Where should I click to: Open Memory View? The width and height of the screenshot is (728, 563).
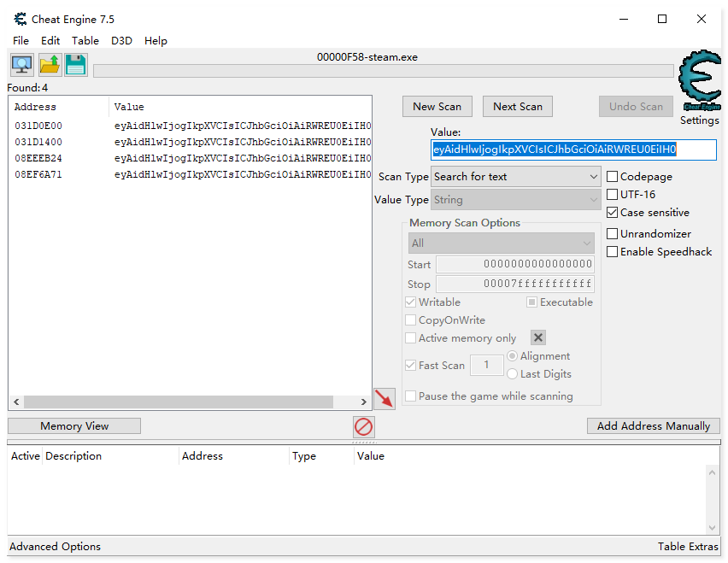point(74,426)
